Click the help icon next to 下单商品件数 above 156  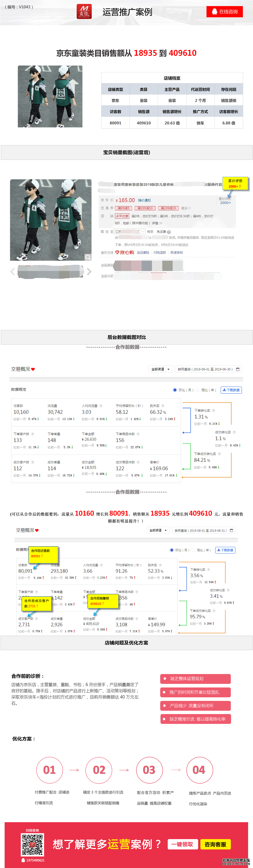pyautogui.click(x=138, y=434)
